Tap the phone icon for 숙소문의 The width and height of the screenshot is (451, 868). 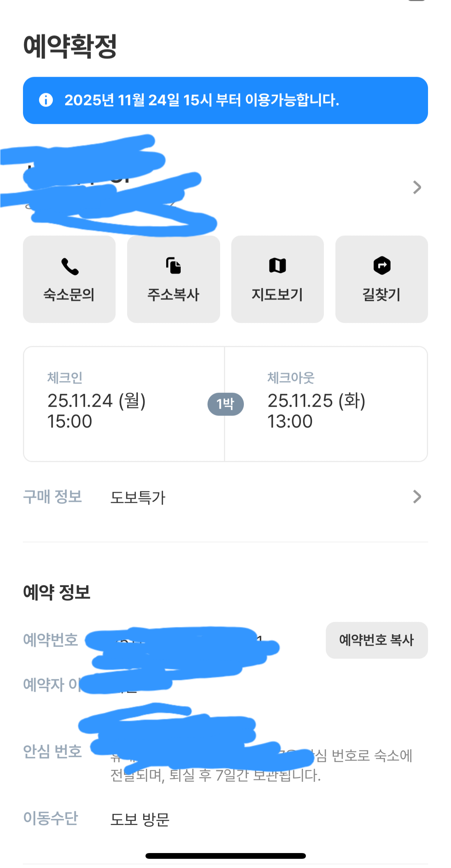coord(70,266)
